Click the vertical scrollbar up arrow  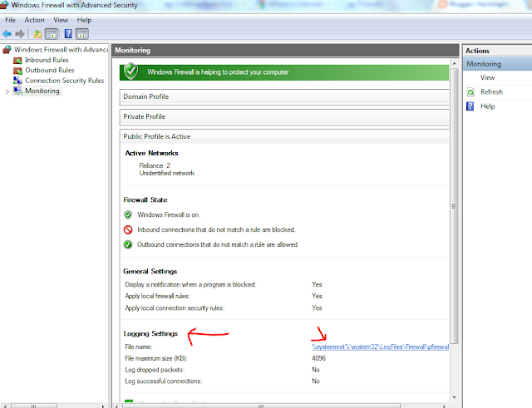(x=454, y=63)
